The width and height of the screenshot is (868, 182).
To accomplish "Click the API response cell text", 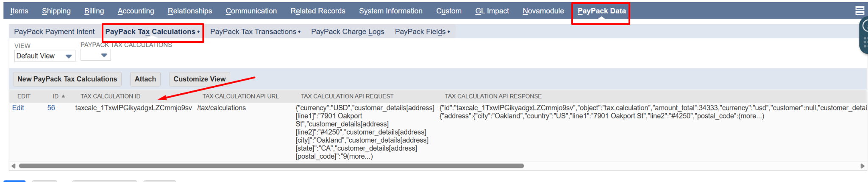I will point(653,112).
